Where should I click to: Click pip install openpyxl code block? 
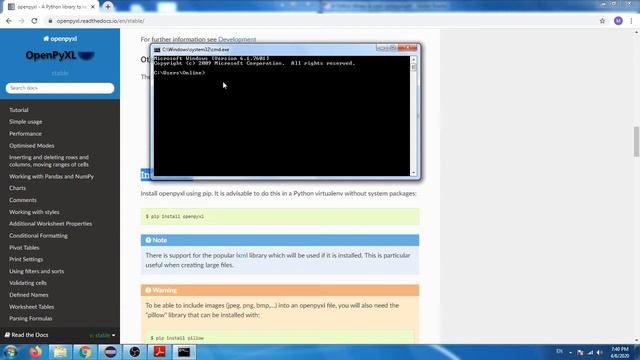280,216
